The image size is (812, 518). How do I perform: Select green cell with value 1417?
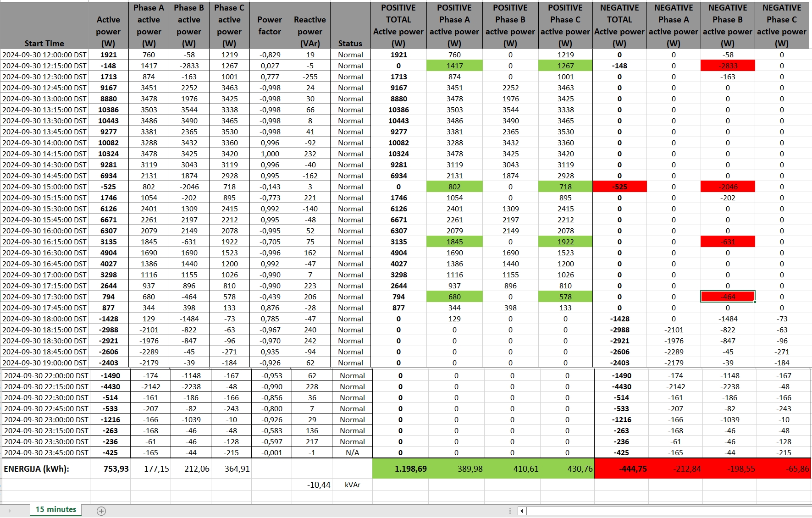[x=454, y=66]
